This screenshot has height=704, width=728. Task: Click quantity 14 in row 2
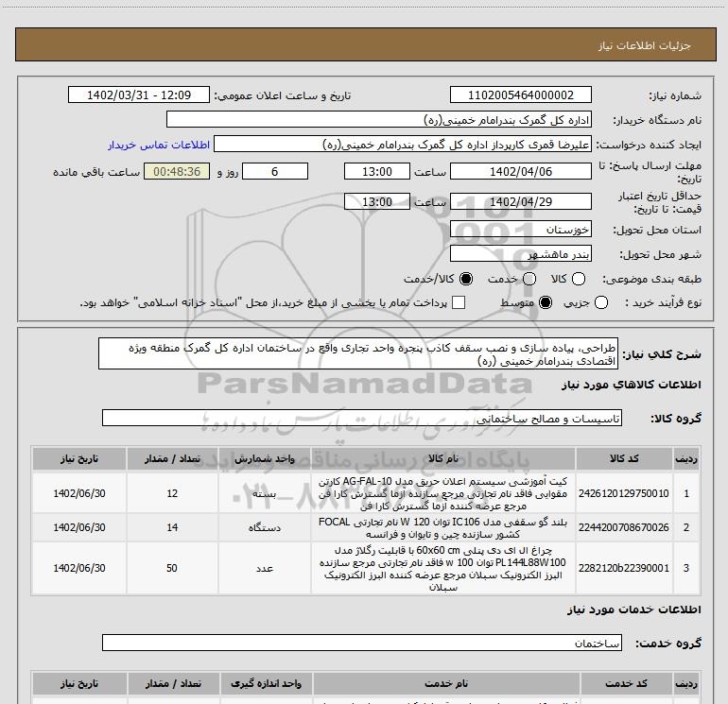[x=172, y=527]
